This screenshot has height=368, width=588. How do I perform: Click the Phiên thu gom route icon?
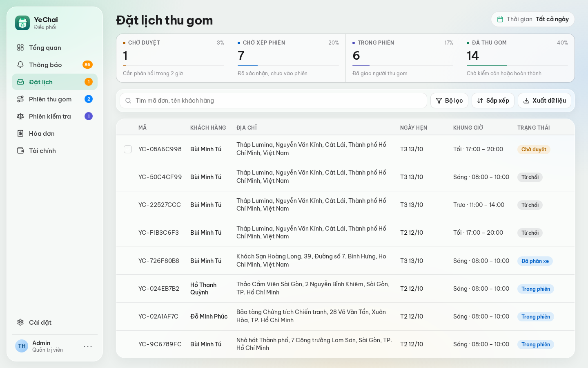[x=20, y=99]
